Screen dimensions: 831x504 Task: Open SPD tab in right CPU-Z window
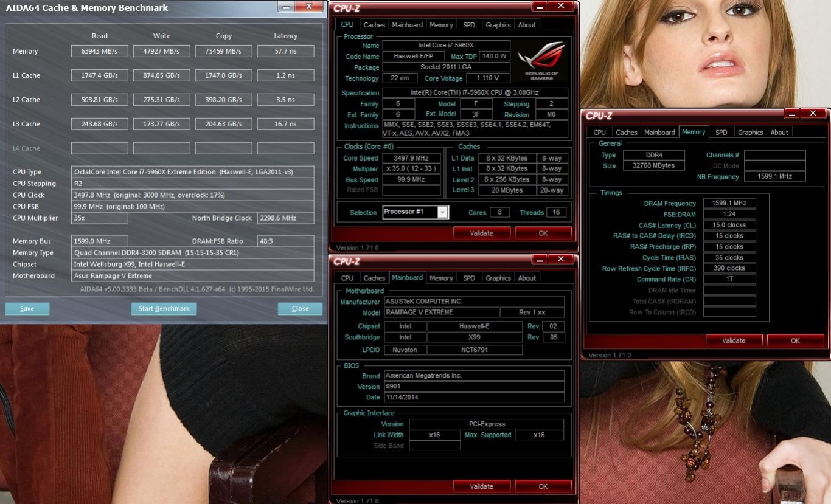click(x=721, y=132)
